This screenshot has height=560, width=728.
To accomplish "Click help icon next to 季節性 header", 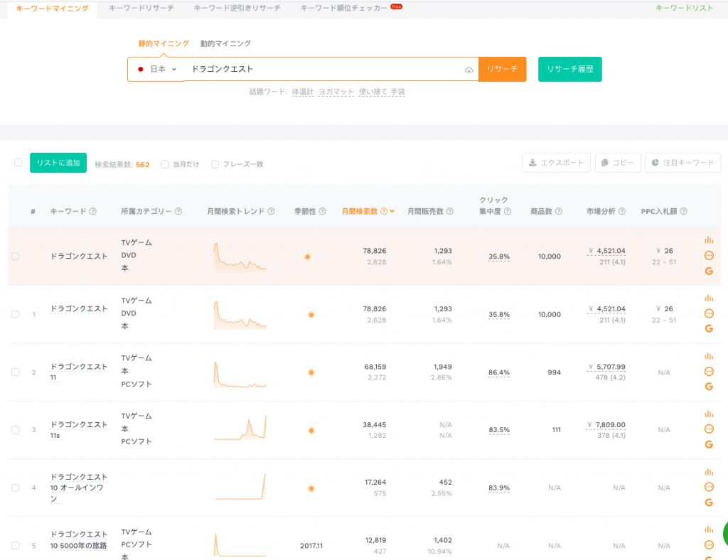I will point(322,212).
